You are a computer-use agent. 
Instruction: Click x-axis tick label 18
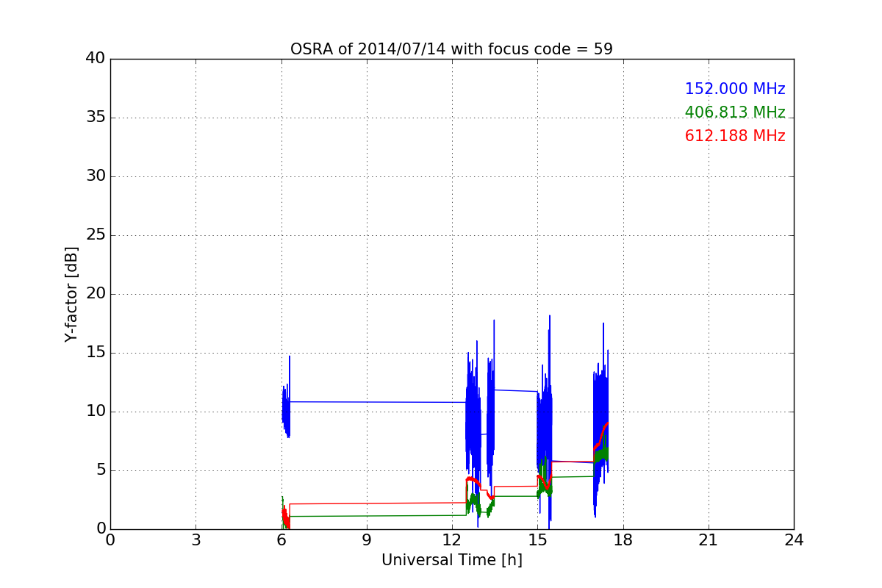(x=623, y=540)
